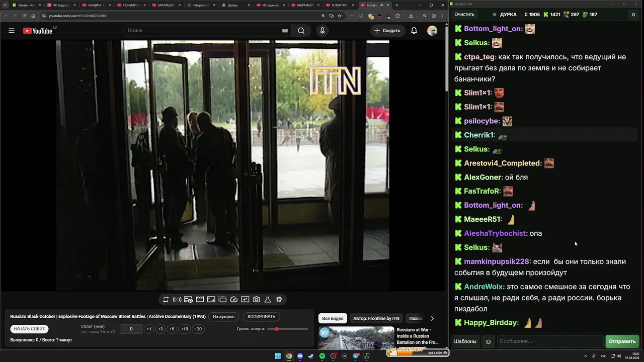The width and height of the screenshot is (644, 362).
Task: Toggle the loop icon below the video
Action: point(166,300)
